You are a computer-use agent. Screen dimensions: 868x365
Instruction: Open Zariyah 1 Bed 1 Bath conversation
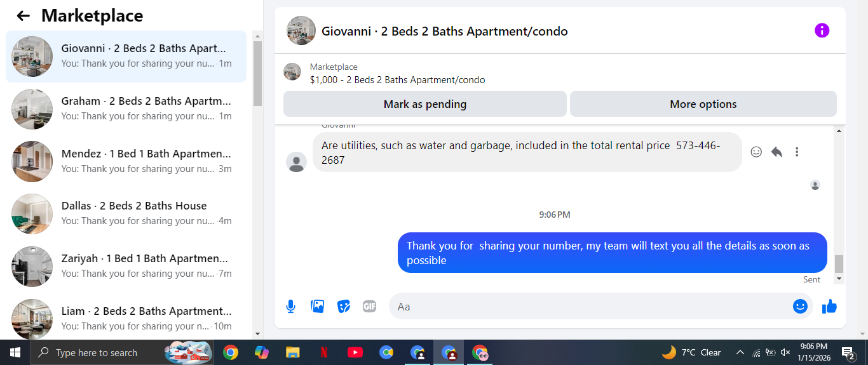pos(126,267)
